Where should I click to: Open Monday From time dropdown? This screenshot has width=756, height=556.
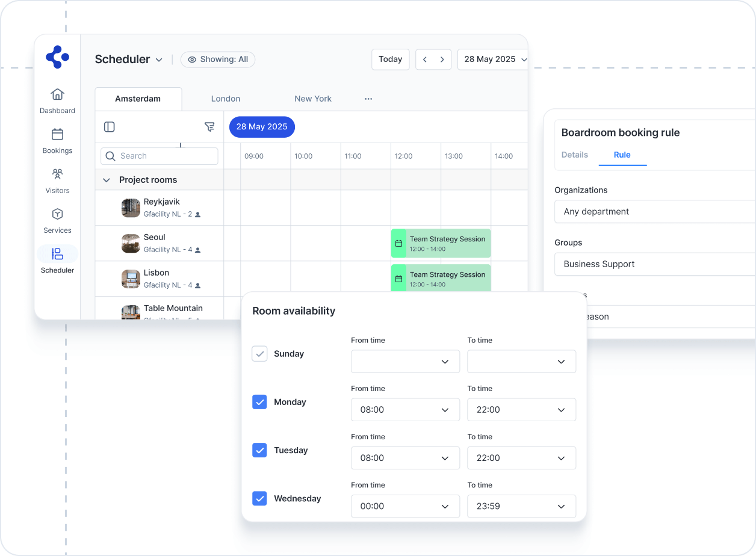[405, 410]
